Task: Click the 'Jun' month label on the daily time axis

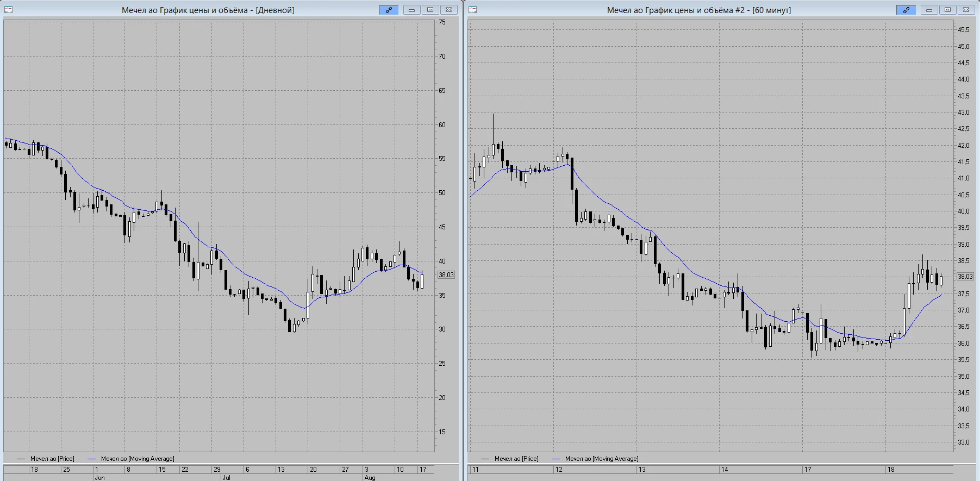Action: click(x=100, y=478)
